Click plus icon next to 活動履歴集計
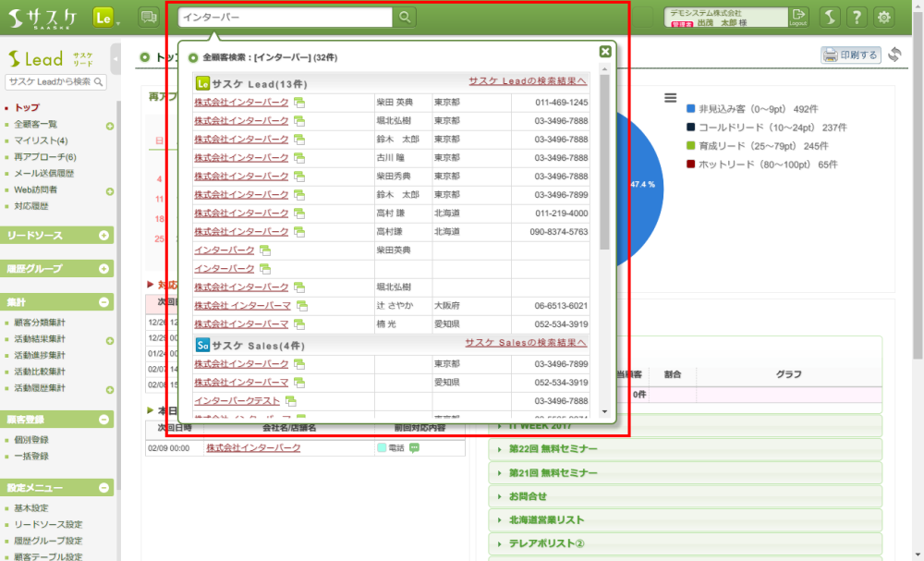The width and height of the screenshot is (924, 561). [x=110, y=389]
